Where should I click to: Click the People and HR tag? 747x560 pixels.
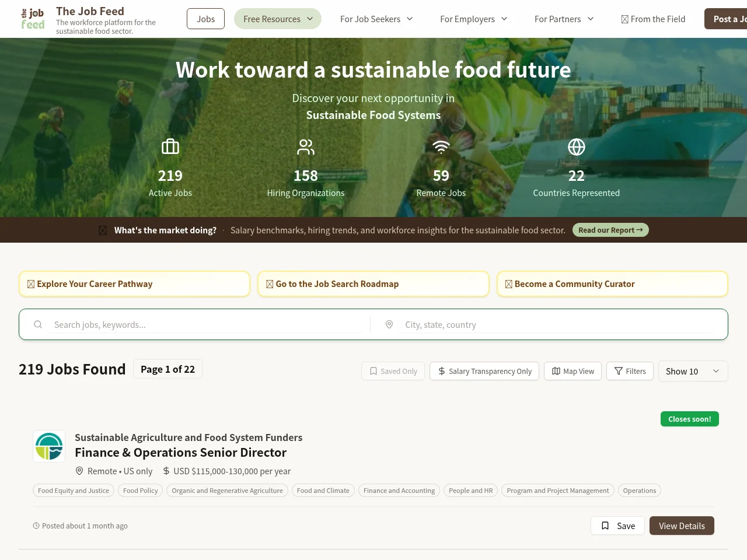(471, 491)
